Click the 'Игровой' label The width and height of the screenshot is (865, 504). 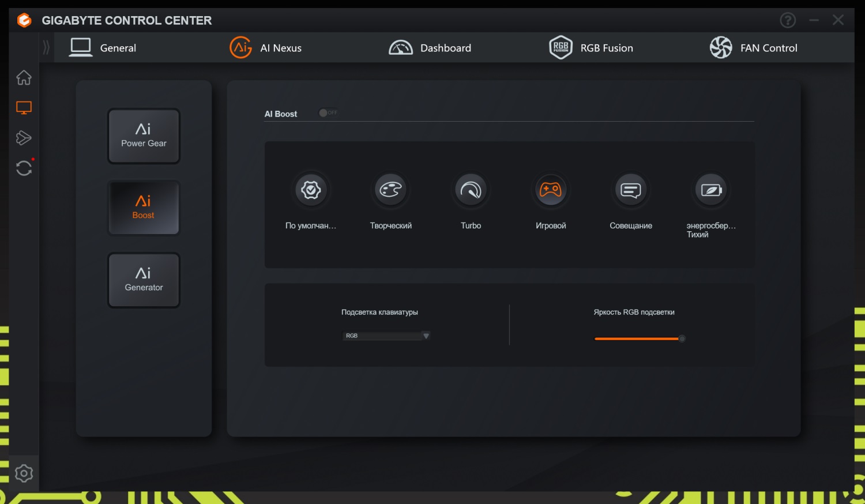coord(551,226)
